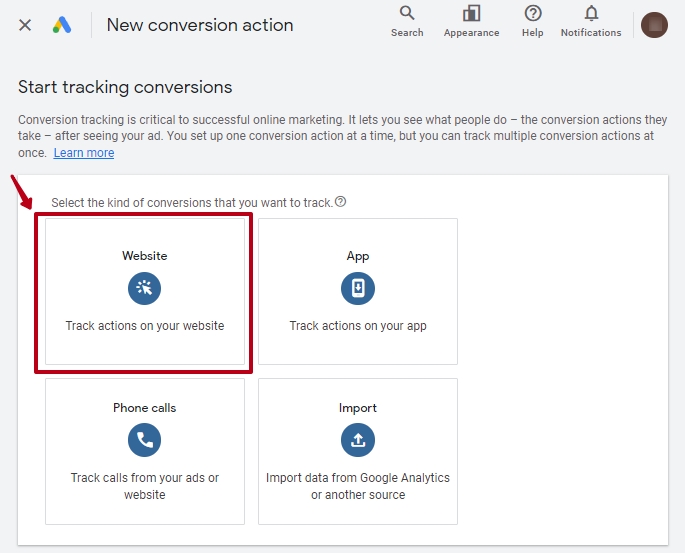Click Import data from Google Analytics description

[358, 486]
